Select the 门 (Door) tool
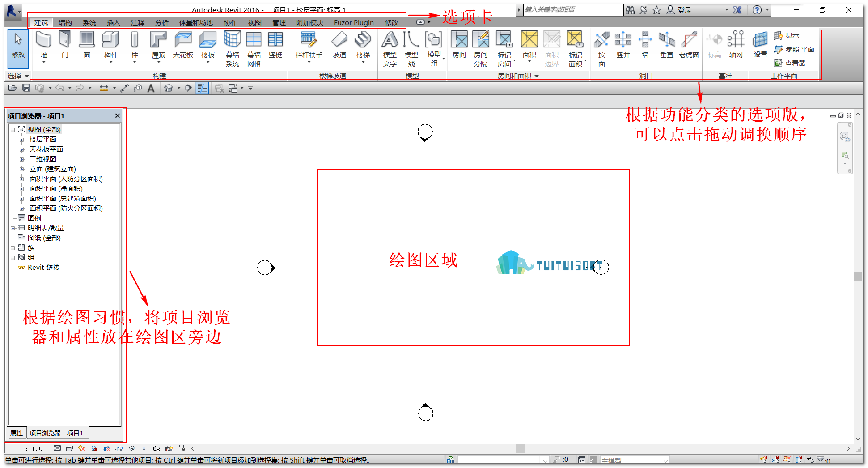Viewport: 868px width, 468px height. (65, 45)
